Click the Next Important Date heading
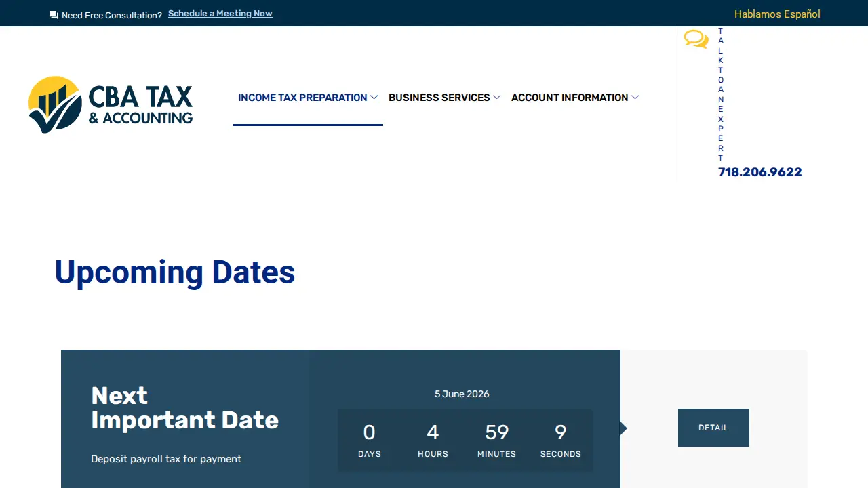 coord(185,407)
